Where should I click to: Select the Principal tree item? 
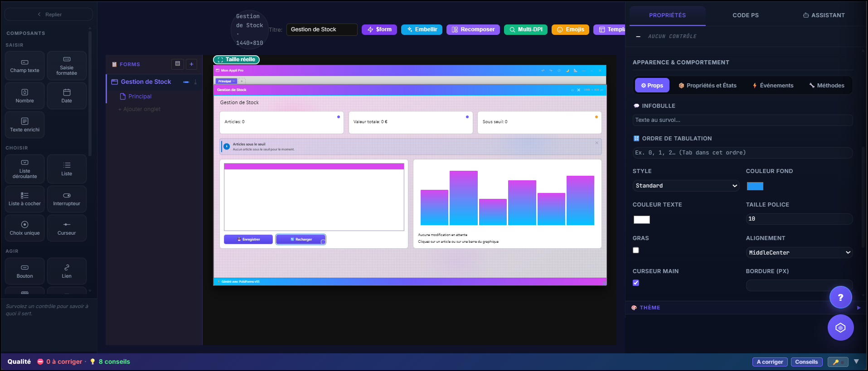tap(140, 96)
